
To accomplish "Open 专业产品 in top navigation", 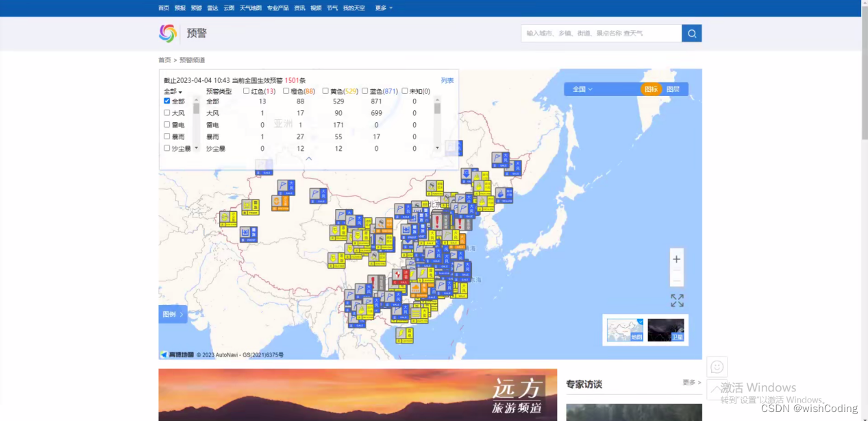I will 278,8.
